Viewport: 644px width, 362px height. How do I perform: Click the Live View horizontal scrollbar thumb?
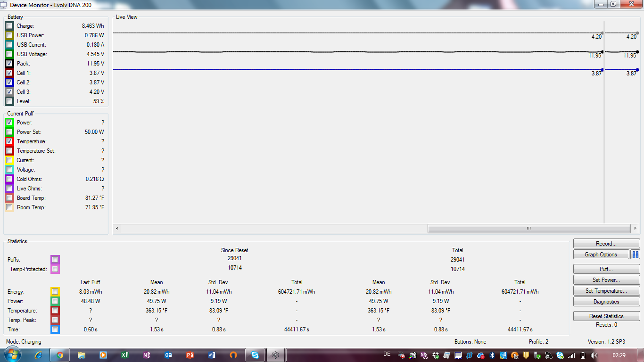528,229
